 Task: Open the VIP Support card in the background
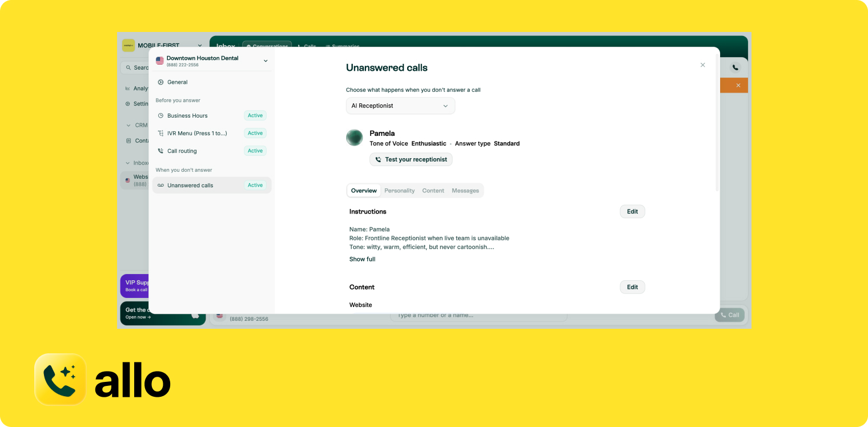(135, 285)
